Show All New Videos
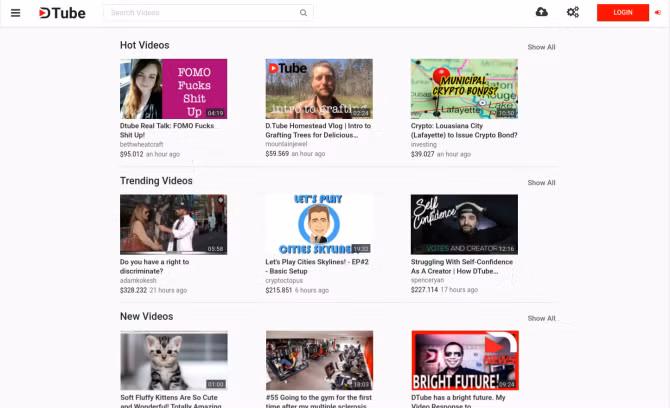The image size is (670, 408). coord(541,318)
